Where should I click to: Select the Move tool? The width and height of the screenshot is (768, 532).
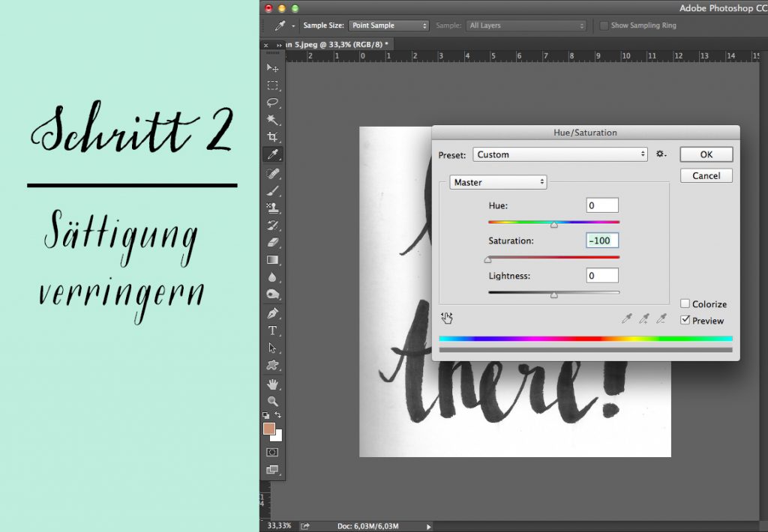(272, 68)
